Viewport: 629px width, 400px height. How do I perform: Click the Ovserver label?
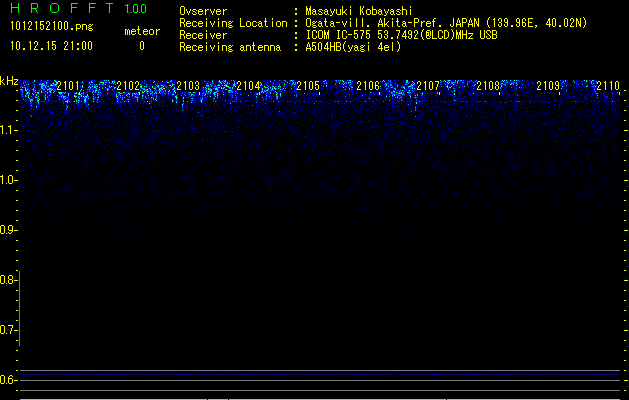tap(203, 11)
